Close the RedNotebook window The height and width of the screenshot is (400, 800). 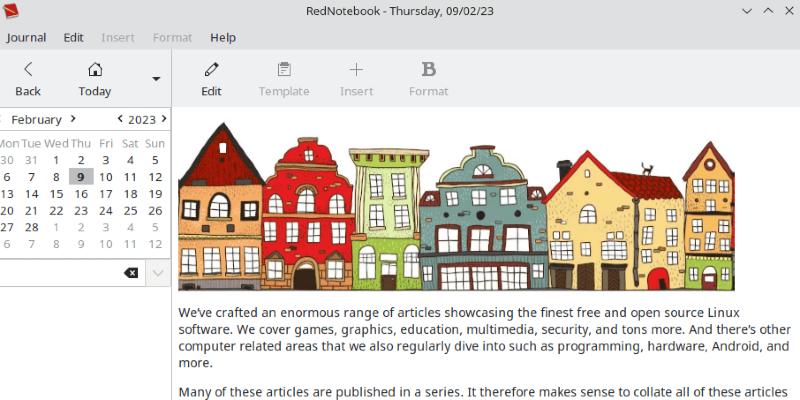pos(789,11)
